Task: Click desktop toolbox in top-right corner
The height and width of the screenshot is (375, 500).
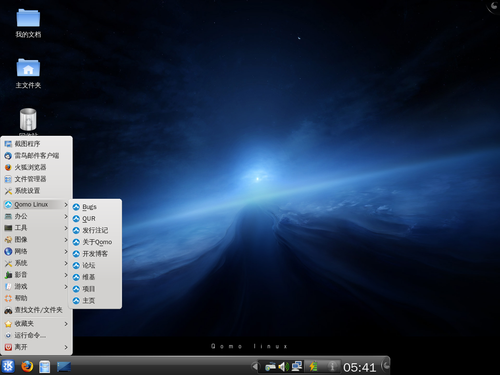Action: pyautogui.click(x=494, y=6)
